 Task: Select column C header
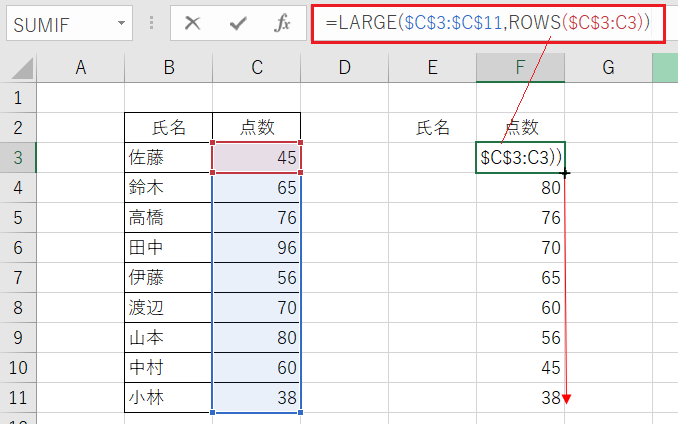(257, 67)
